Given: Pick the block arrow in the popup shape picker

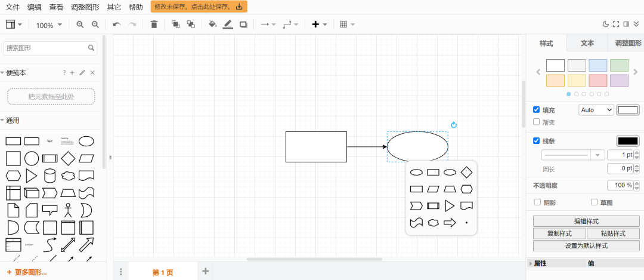Looking at the screenshot, I should coord(450,223).
